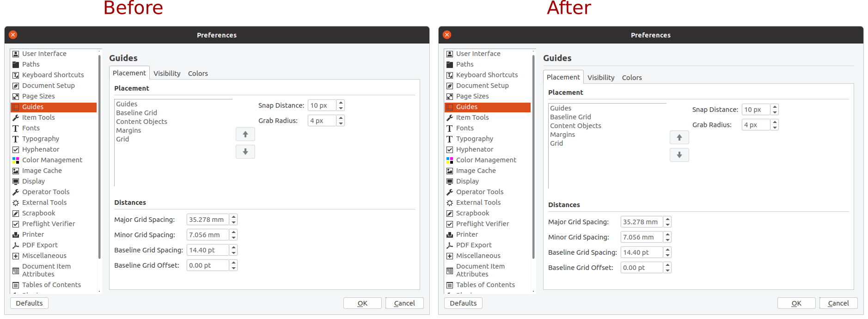
Task: Click the Cancel button in the After dialog
Action: pyautogui.click(x=838, y=303)
